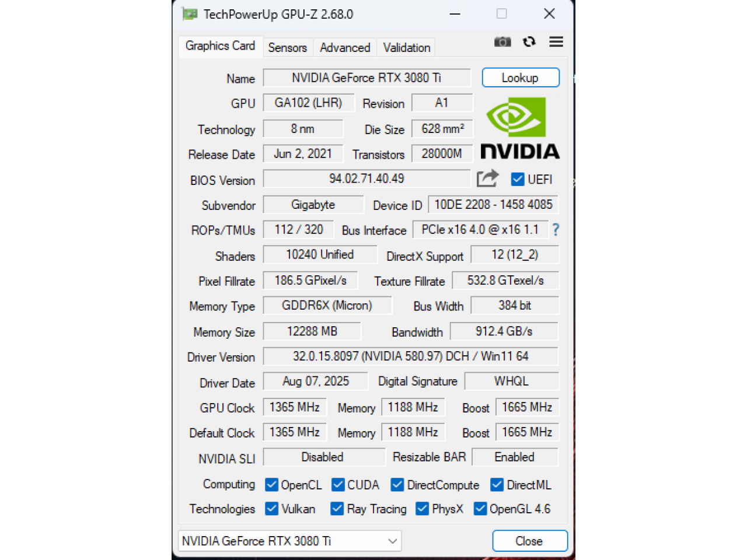The width and height of the screenshot is (747, 560).
Task: Toggle the OpenGL 4.6 checkbox
Action: click(x=480, y=509)
